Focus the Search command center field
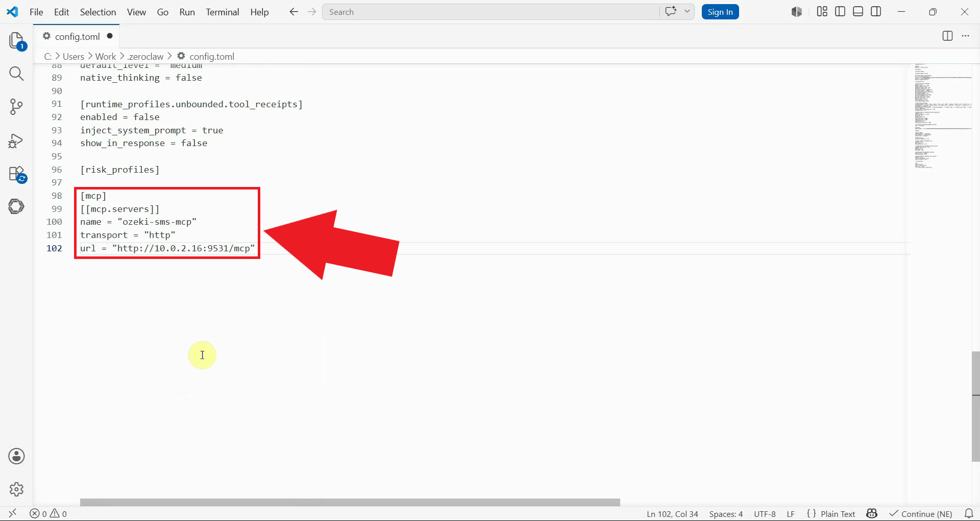The height and width of the screenshot is (521, 980). click(x=491, y=12)
